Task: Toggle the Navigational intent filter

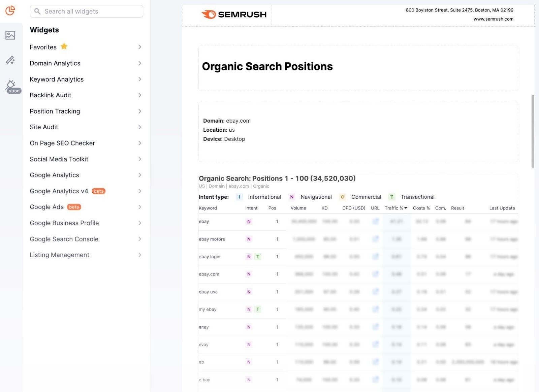Action: coord(291,197)
